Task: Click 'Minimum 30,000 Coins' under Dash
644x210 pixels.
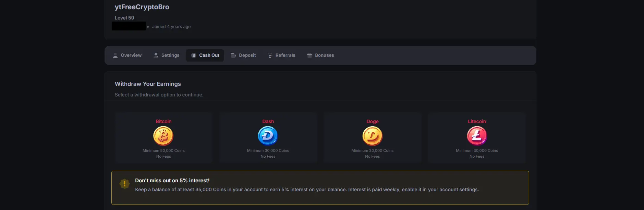Action: tap(268, 150)
